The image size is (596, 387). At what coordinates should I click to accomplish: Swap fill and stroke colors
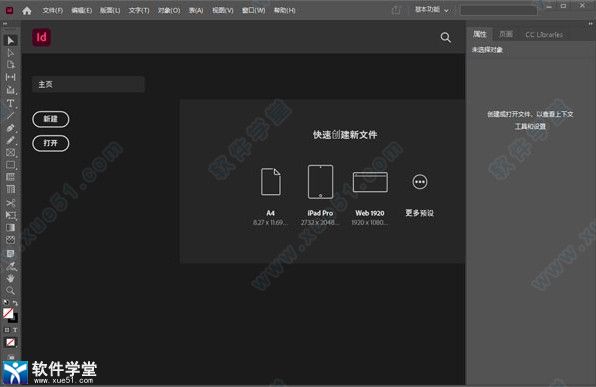(15, 303)
